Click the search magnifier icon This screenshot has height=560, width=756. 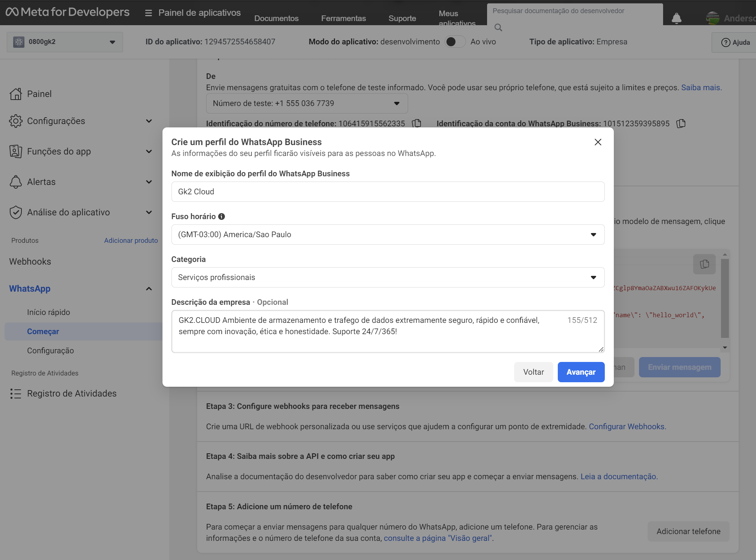tap(498, 27)
